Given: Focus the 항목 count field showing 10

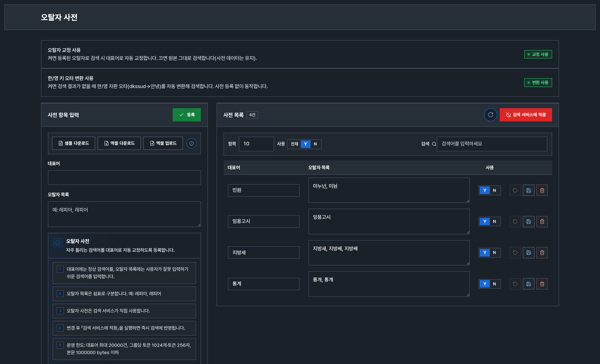Looking at the screenshot, I should [256, 144].
